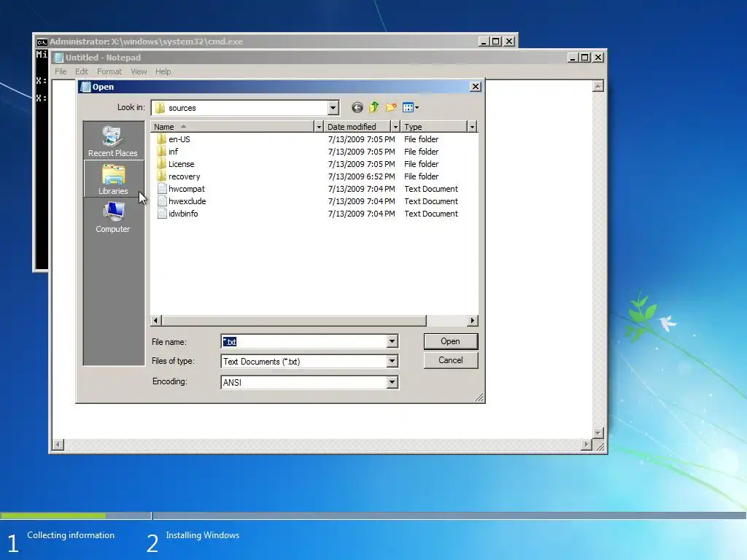
Task: Select the inf folder icon
Action: point(161,152)
